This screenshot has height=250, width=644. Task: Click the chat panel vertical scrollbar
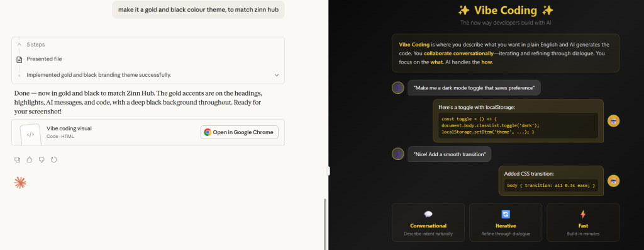point(325,224)
